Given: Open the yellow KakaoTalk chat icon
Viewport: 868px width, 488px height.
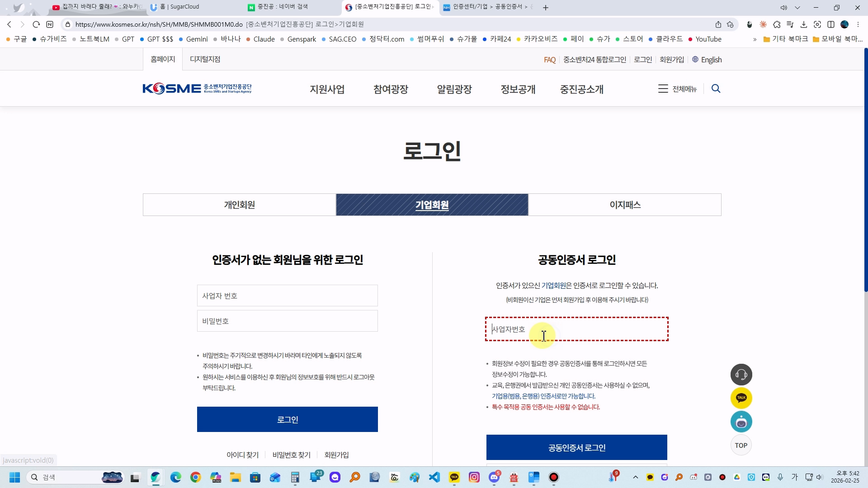Looking at the screenshot, I should [x=741, y=398].
